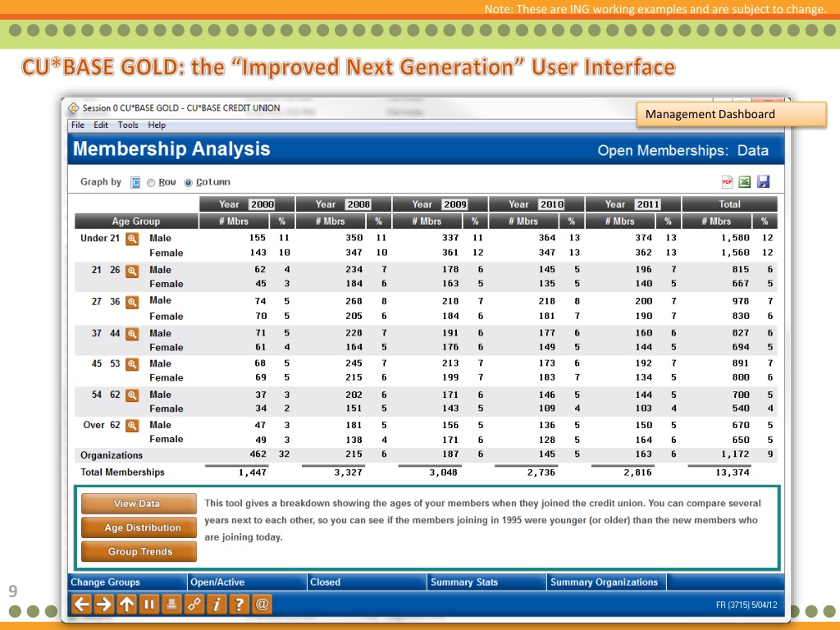
Task: Click the chain link icon
Action: (194, 605)
